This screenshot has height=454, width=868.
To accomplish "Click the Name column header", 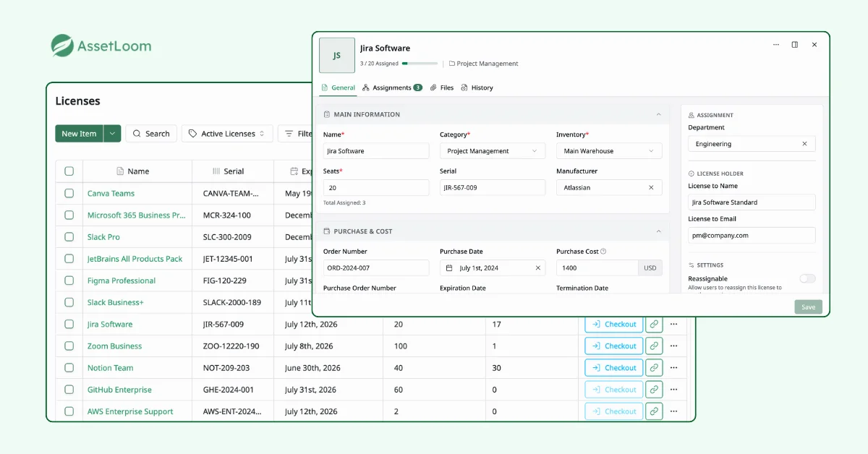I will (x=132, y=171).
